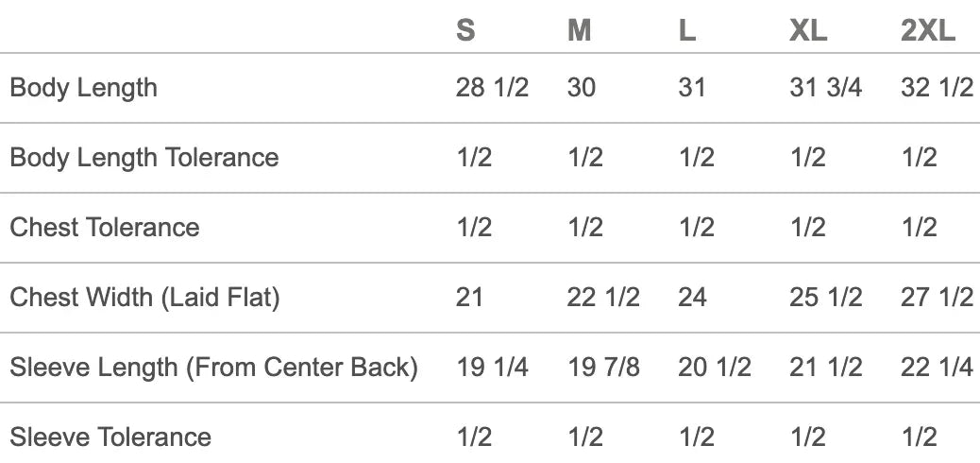Click the M size column header
The height and width of the screenshot is (463, 980).
click(x=579, y=31)
